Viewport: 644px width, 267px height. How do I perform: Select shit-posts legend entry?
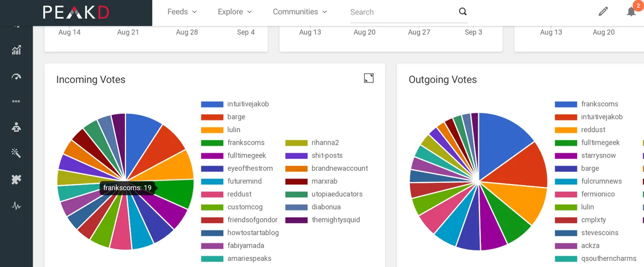[327, 156]
